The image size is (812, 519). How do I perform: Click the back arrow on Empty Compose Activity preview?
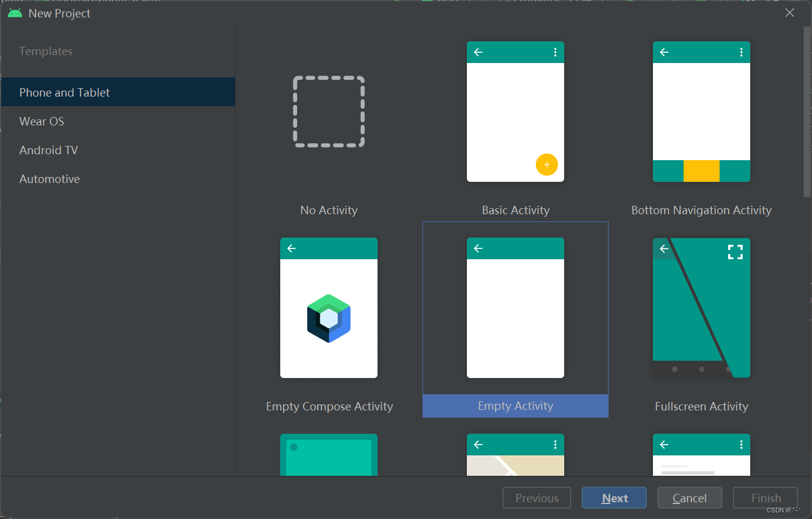[292, 248]
